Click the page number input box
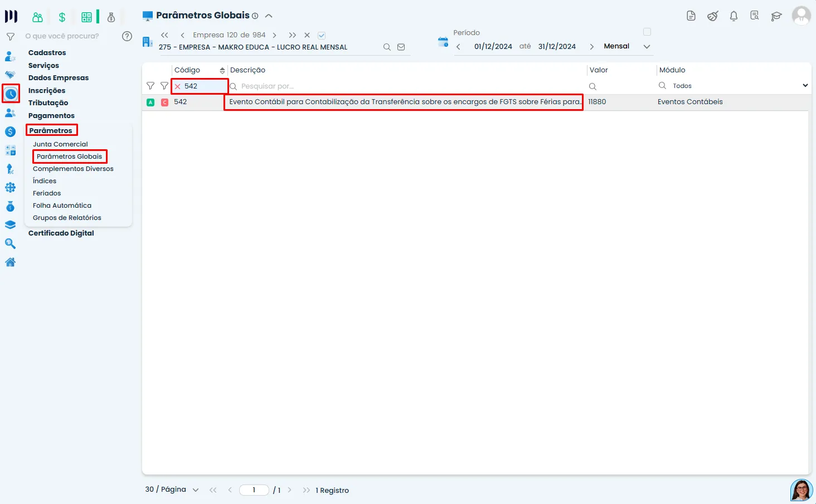Screen dimensions: 816x504 pyautogui.click(x=254, y=490)
